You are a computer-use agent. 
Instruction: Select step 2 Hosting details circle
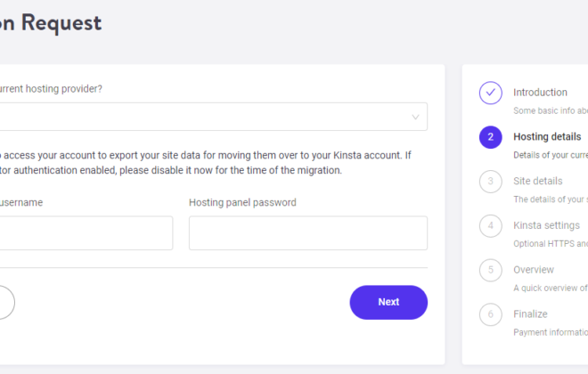(x=491, y=137)
